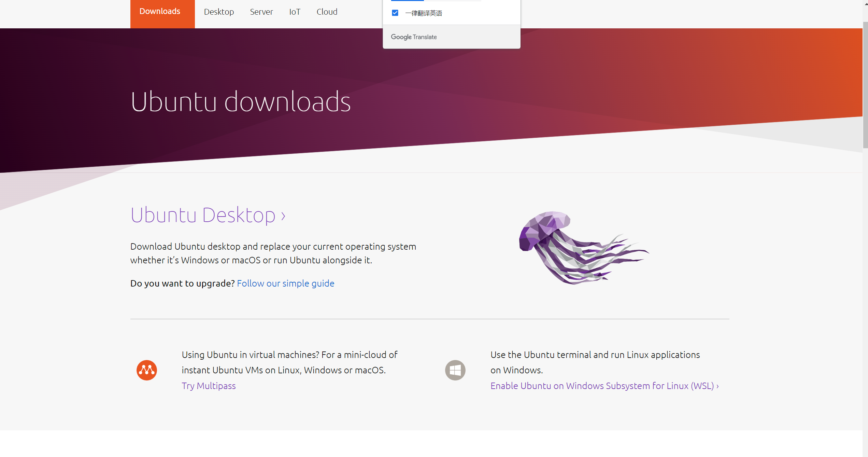
Task: Click the grey Windows logo icon
Action: point(455,370)
